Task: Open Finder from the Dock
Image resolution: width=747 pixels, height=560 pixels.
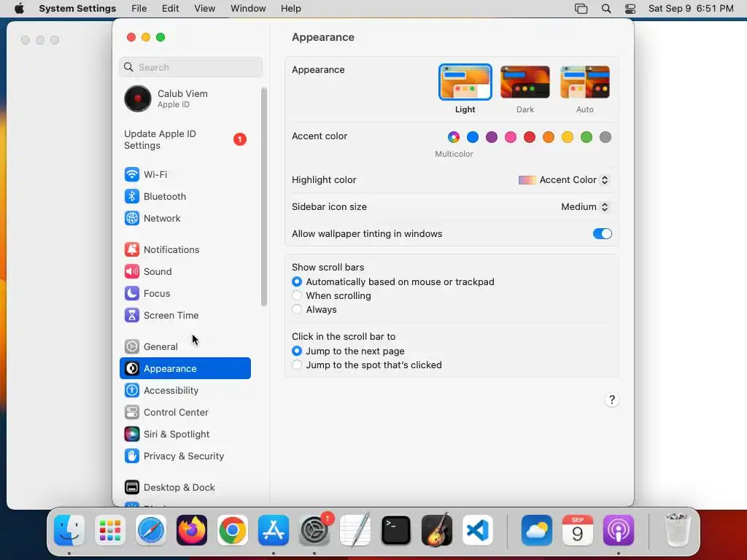Action: [69, 530]
